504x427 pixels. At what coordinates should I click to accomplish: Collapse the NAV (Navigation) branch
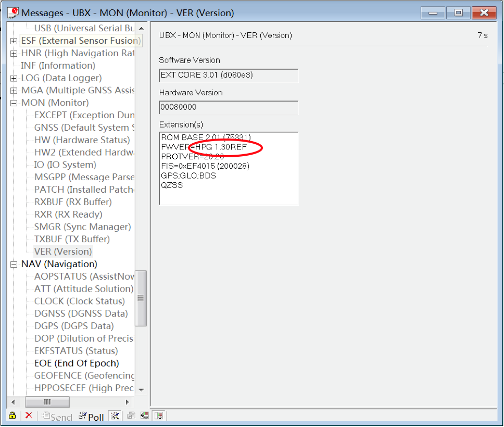(x=14, y=264)
